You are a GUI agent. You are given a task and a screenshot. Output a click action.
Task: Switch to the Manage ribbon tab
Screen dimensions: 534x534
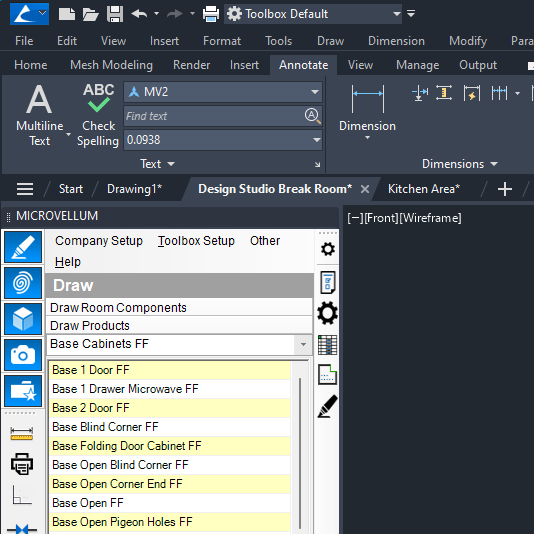[418, 65]
